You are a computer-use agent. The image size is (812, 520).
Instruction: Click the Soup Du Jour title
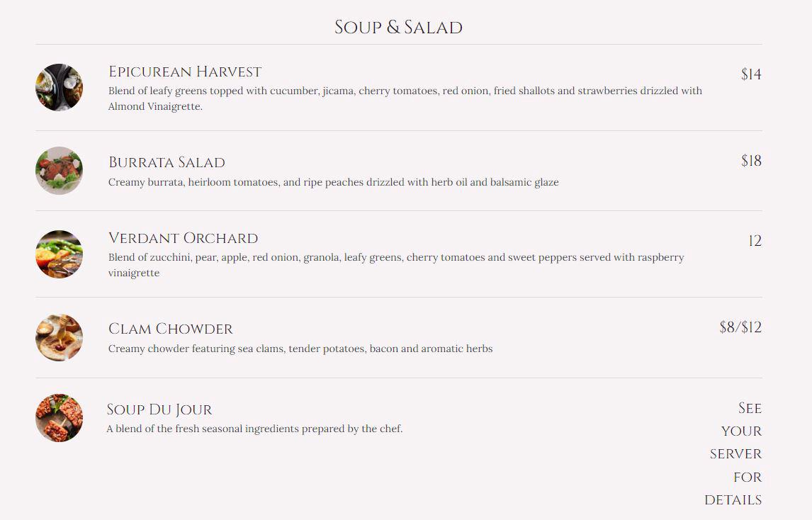(159, 409)
